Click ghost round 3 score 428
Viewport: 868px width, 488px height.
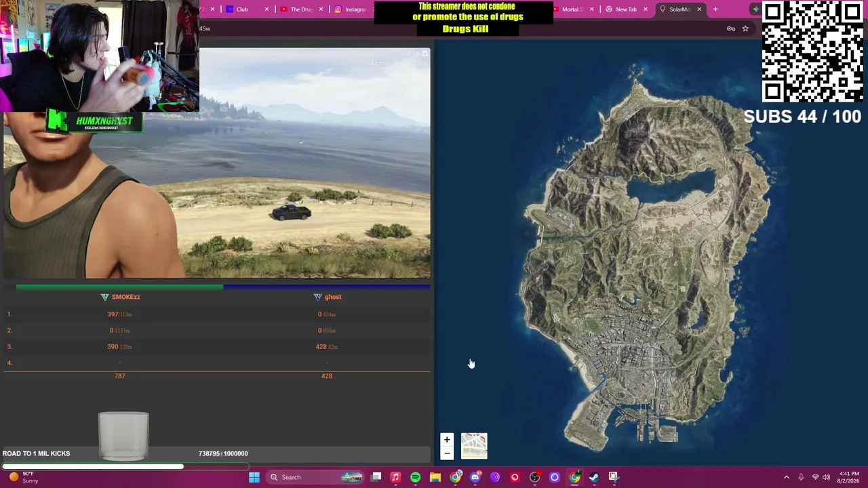tap(321, 347)
